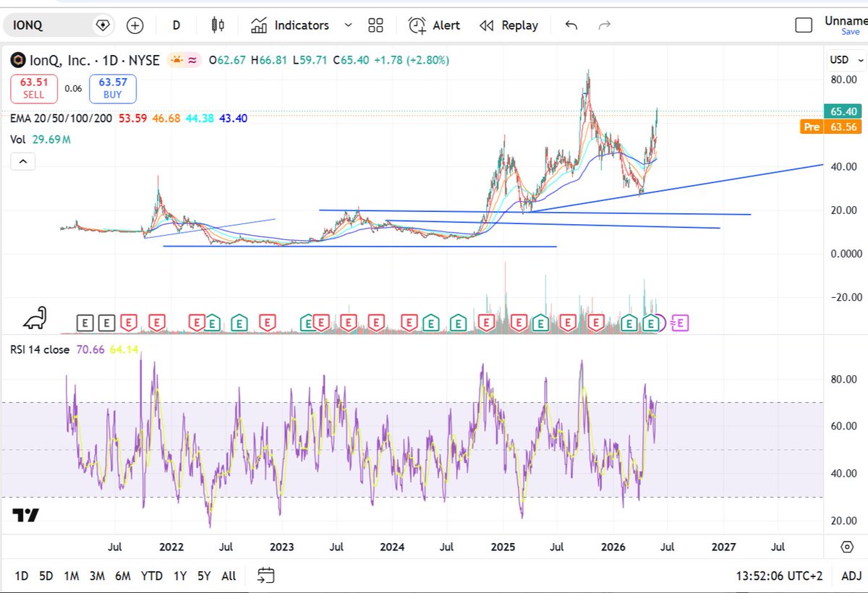
Task: Click the 65.40 current price label
Action: click(x=843, y=112)
